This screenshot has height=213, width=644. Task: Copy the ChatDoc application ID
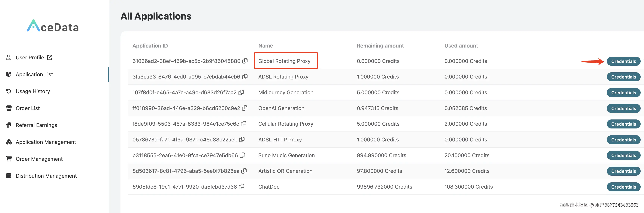241,187
